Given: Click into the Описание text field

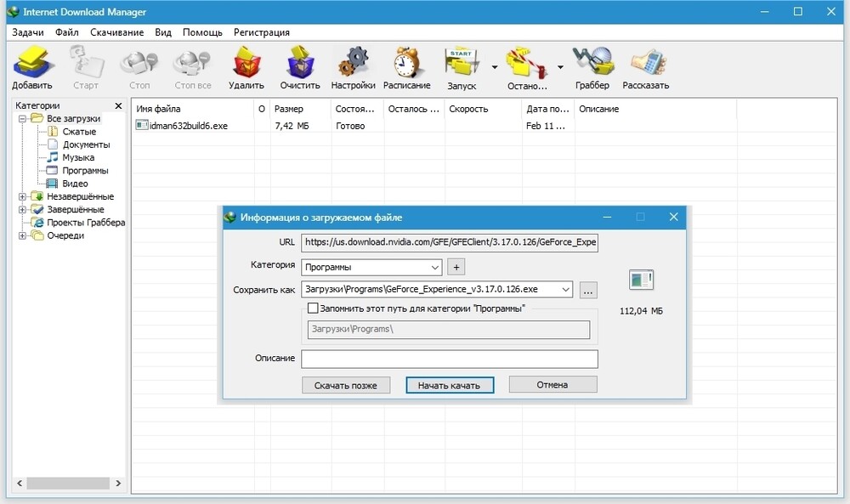Looking at the screenshot, I should pyautogui.click(x=450, y=359).
